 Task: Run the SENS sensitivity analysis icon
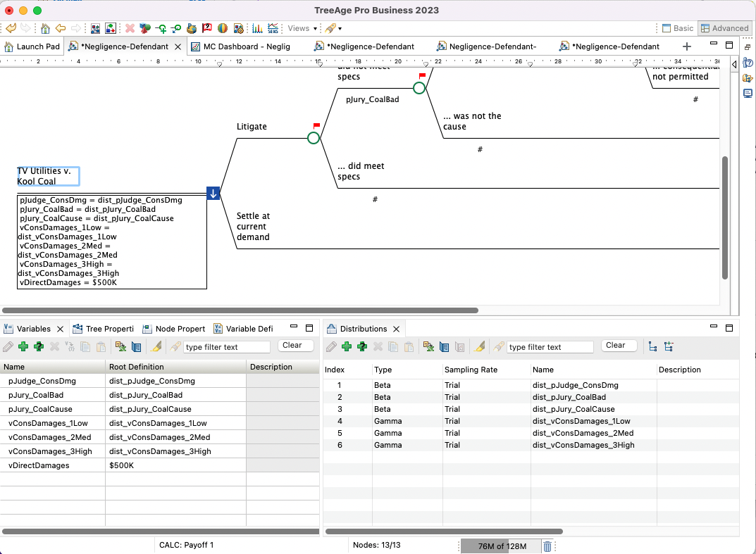[x=273, y=28]
